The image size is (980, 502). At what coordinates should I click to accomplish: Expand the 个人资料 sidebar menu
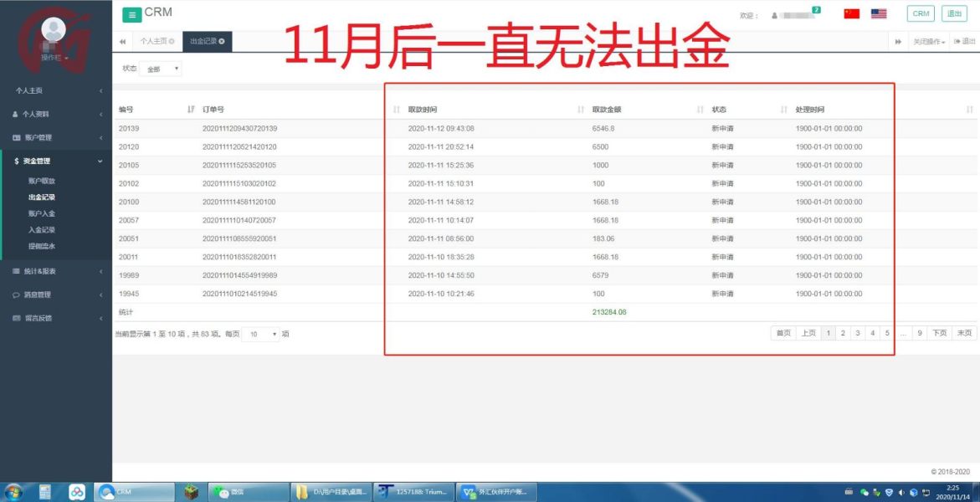coord(56,115)
